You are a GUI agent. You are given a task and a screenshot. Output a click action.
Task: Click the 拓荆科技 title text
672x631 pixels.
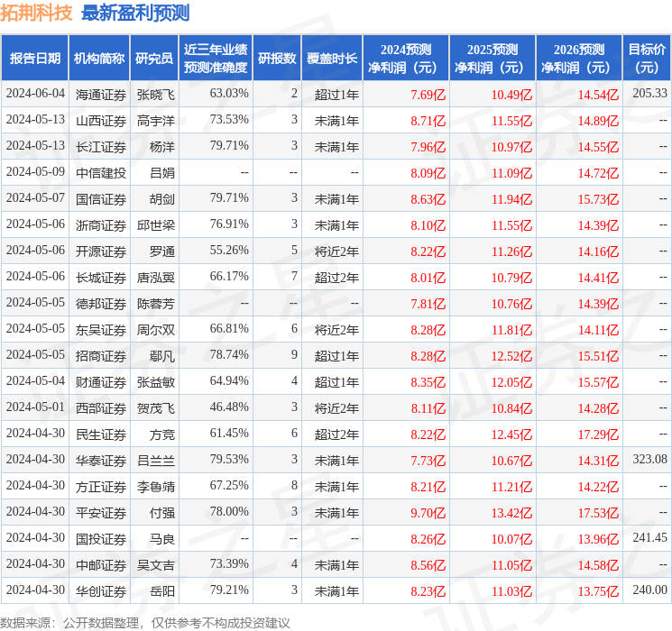(36, 13)
